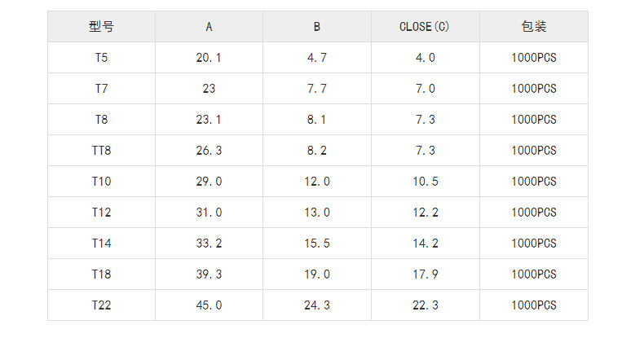
Task: Click 1000PCS in the T14 row
Action: tap(533, 244)
